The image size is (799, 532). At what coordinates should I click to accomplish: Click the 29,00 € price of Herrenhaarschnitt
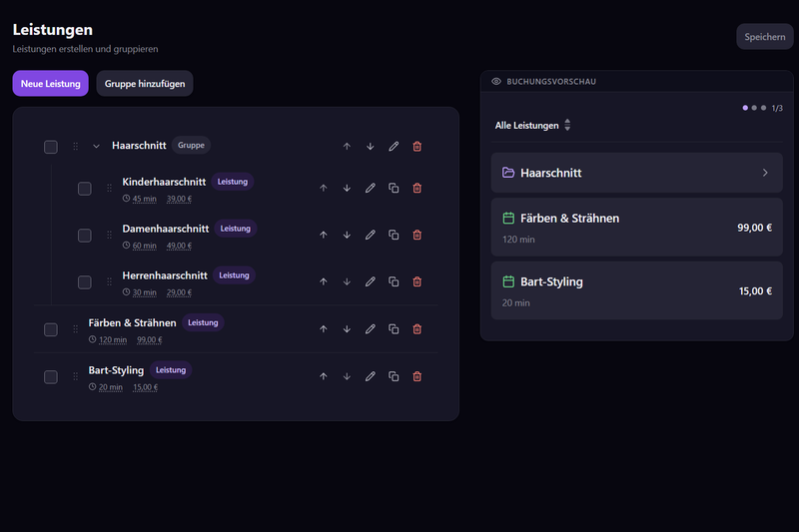point(179,292)
